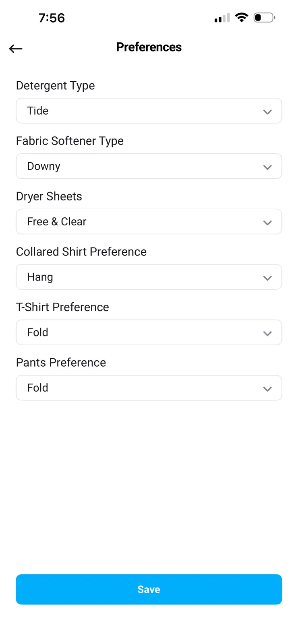This screenshot has width=298, height=644.
Task: Click the Collared Shirt chevron arrow
Action: 267,278
